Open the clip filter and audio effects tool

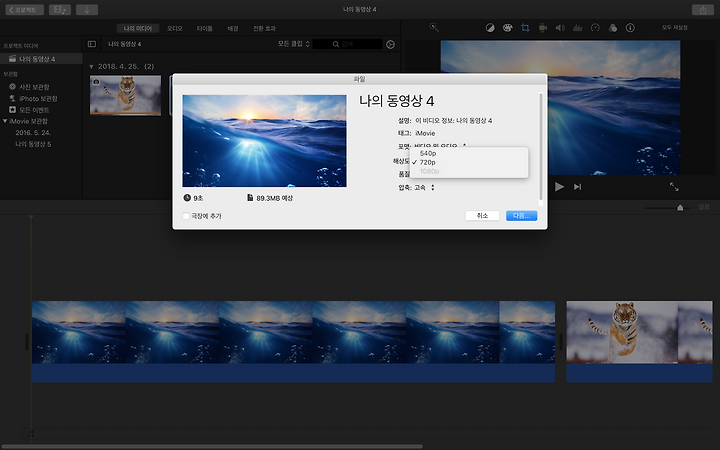tap(613, 28)
